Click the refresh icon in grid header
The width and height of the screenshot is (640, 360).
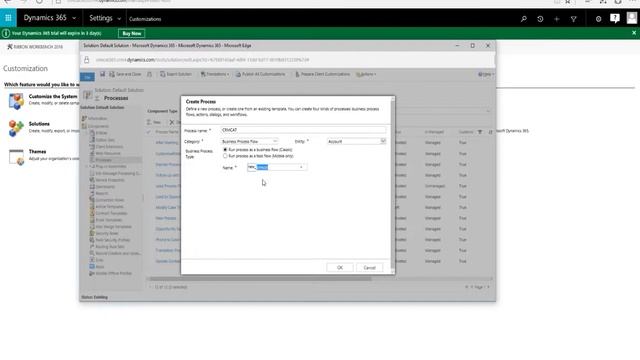[x=490, y=132]
